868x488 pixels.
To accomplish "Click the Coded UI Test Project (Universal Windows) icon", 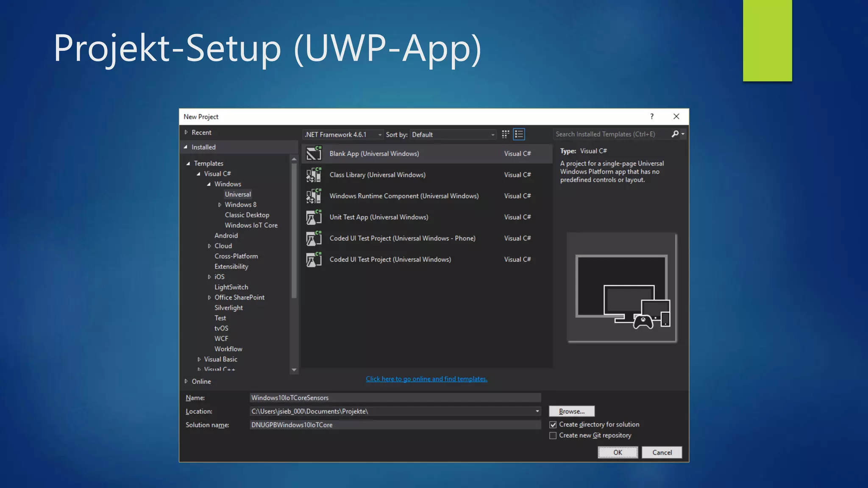I will pyautogui.click(x=314, y=259).
